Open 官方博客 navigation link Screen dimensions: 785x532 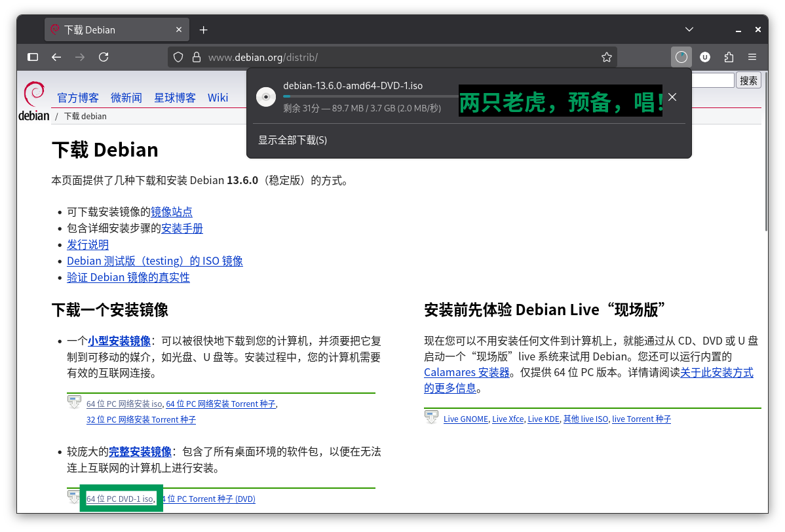pyautogui.click(x=77, y=98)
